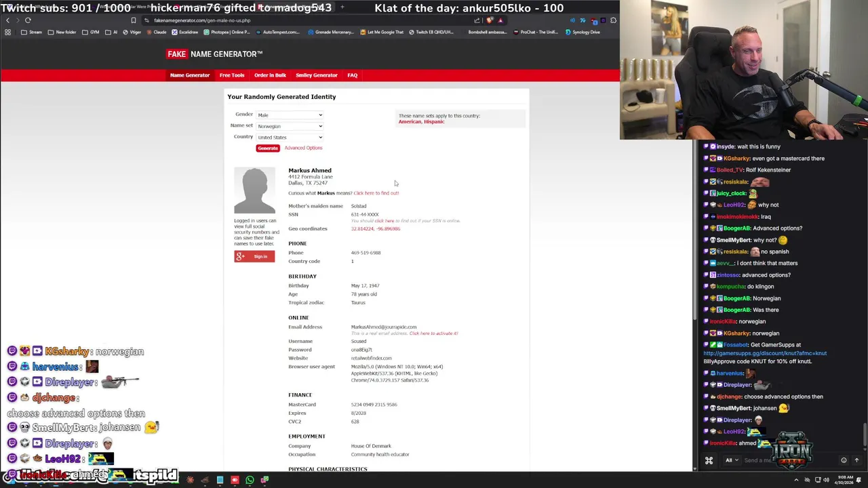Viewport: 868px width, 488px height.
Task: Open the Brave shields lion icon
Action: [x=489, y=20]
